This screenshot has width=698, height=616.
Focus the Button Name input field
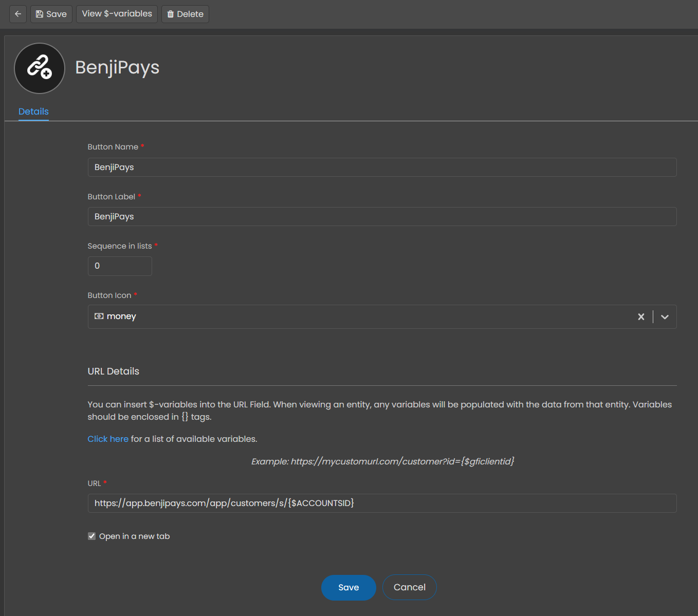pos(382,167)
